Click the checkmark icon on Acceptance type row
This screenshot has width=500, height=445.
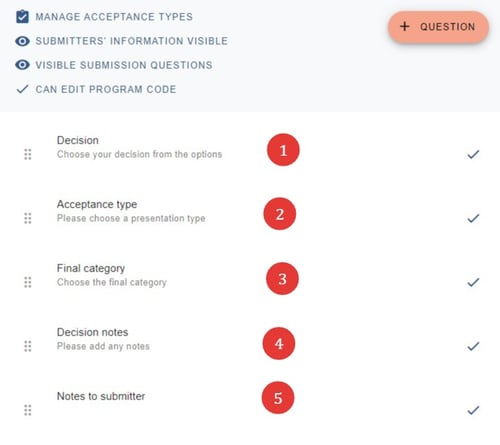click(x=473, y=218)
